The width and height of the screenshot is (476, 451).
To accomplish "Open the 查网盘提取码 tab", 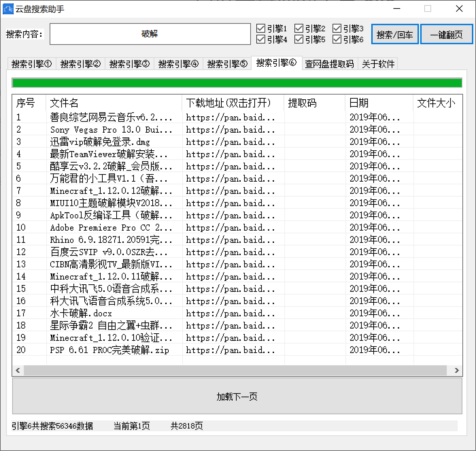I will (x=329, y=64).
